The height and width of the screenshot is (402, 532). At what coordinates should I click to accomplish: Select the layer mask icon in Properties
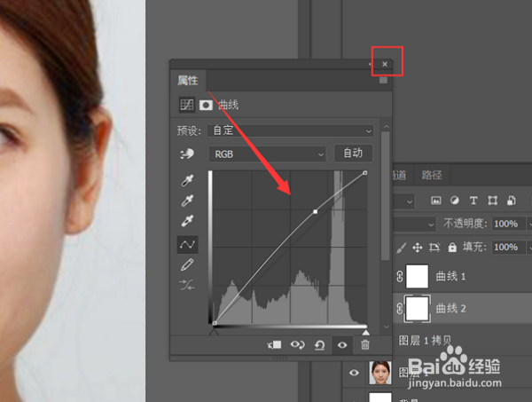(206, 106)
